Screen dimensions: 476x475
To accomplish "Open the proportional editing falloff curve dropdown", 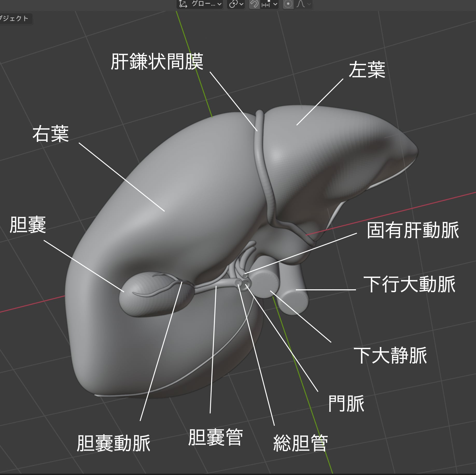I will (303, 4).
